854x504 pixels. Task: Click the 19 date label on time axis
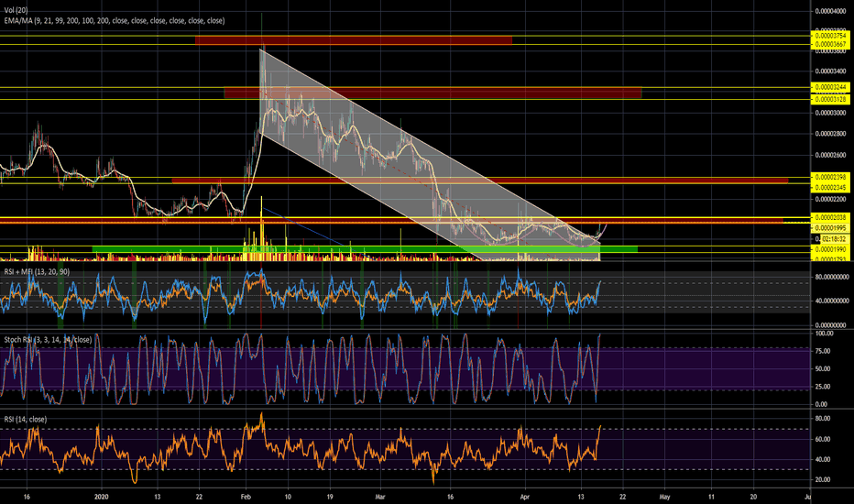[x=330, y=497]
